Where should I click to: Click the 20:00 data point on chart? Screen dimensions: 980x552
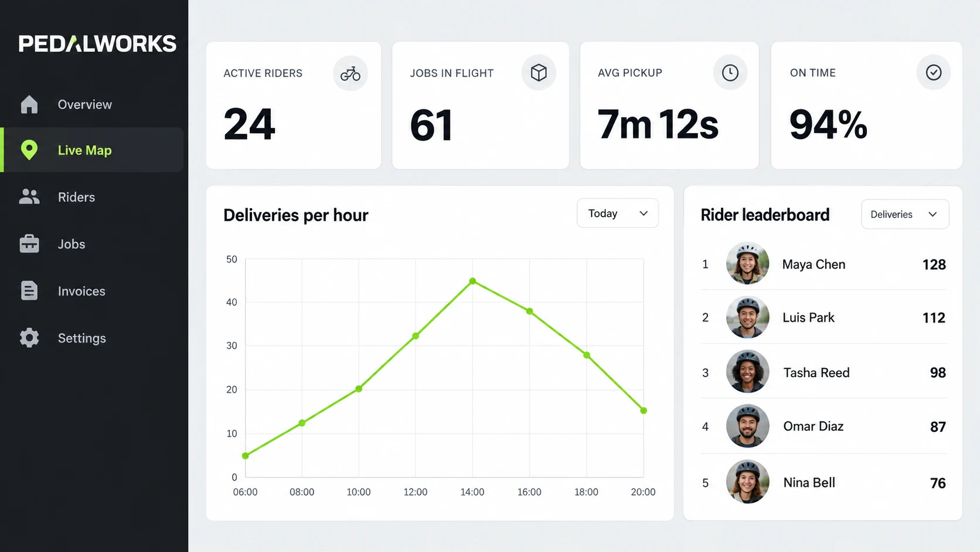[x=644, y=411]
